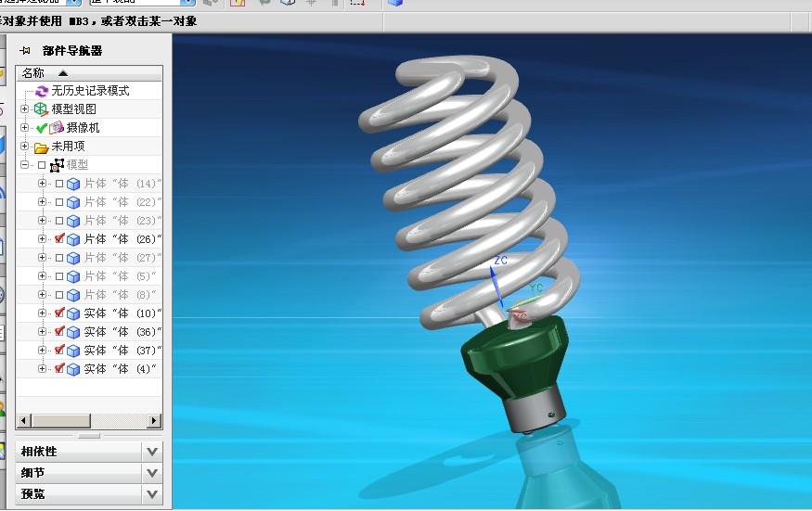Image resolution: width=812 pixels, height=511 pixels.
Task: Sort by the 名称 column header
Action: [x=89, y=73]
